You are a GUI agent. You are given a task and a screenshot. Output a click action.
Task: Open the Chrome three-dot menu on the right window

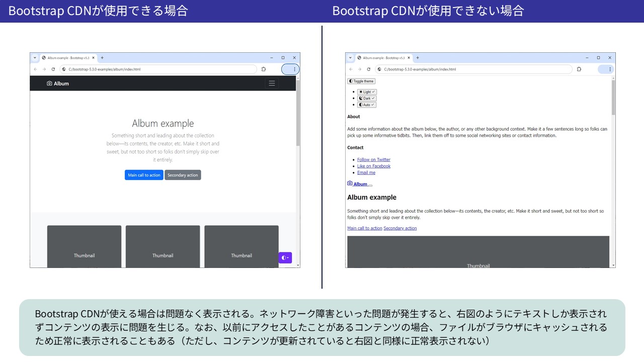pyautogui.click(x=610, y=68)
